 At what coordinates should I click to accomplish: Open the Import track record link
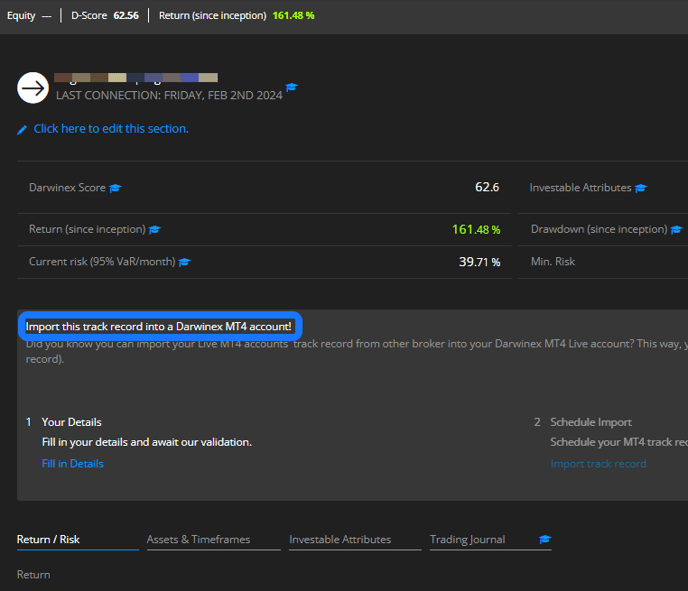(598, 464)
